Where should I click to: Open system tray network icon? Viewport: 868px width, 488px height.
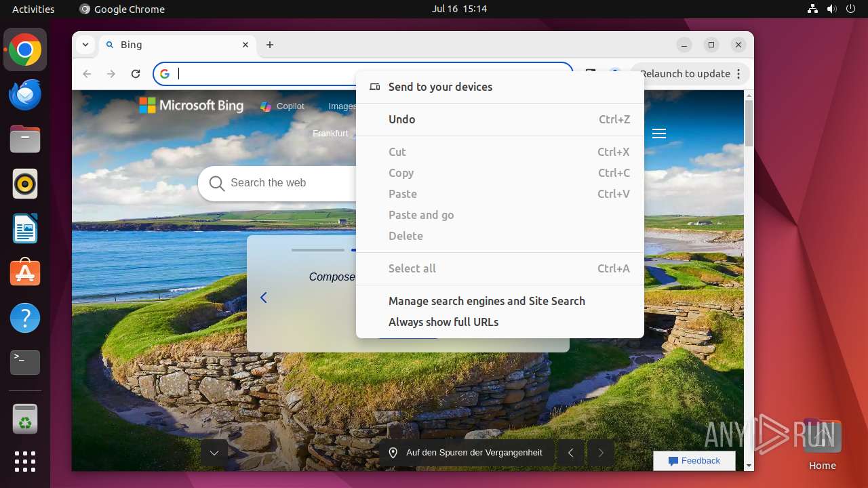pos(812,9)
